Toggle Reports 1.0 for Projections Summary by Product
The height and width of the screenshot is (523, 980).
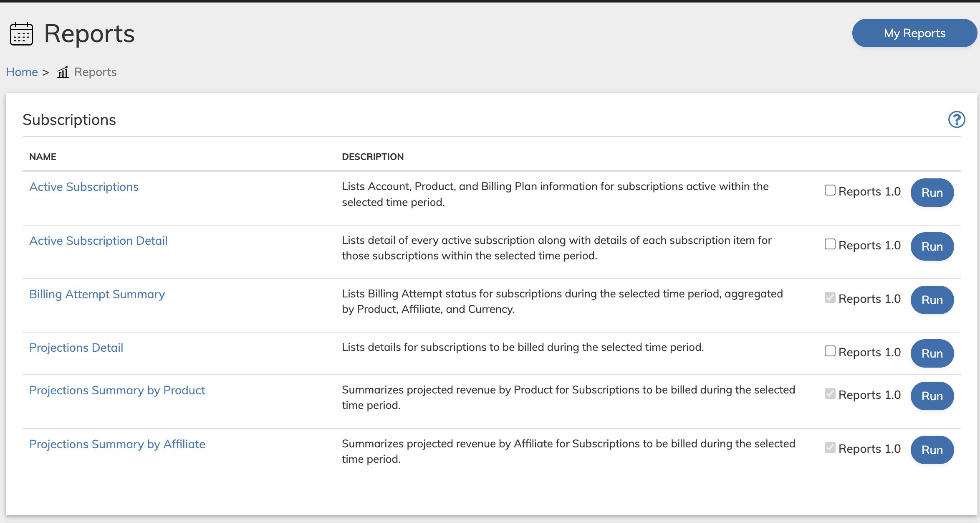click(830, 394)
